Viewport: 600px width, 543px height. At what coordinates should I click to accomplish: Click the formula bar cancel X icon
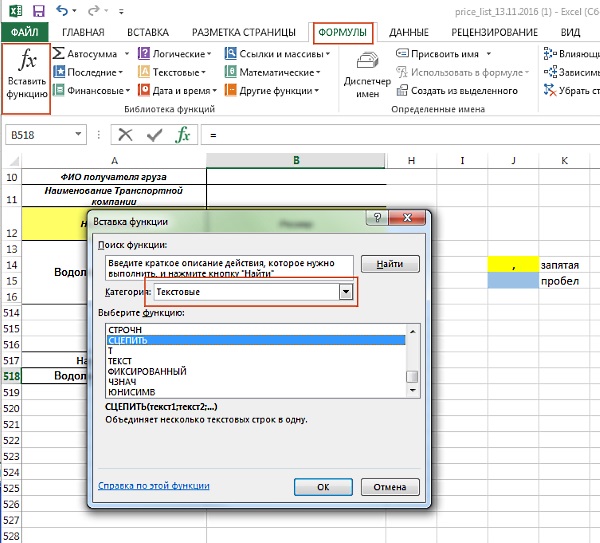pos(126,134)
